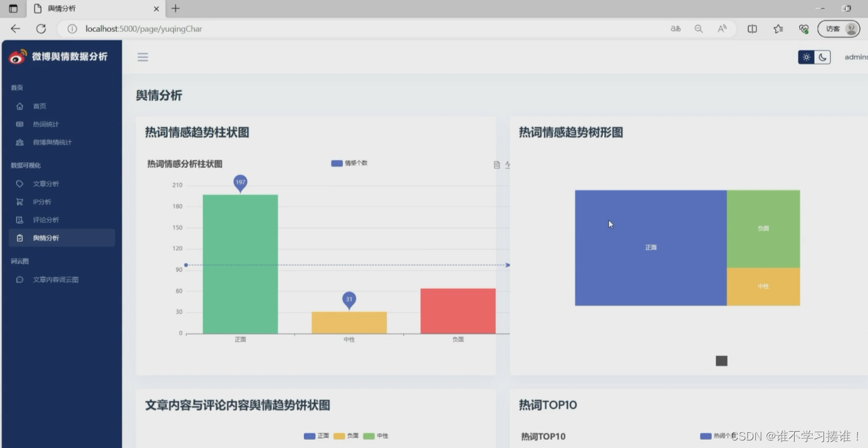Screen dimensions: 868x448
Task: Switch to dark mode moon icon
Action: pos(822,57)
